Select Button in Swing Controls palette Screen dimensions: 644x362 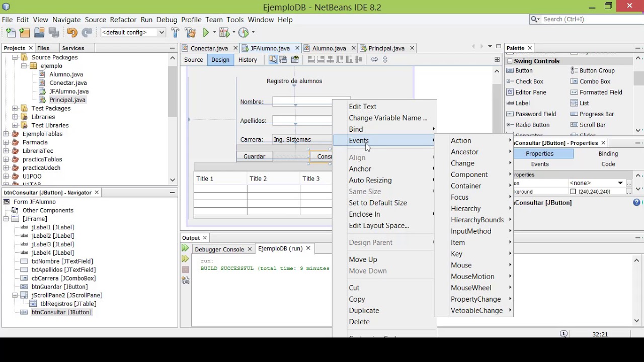pos(524,70)
